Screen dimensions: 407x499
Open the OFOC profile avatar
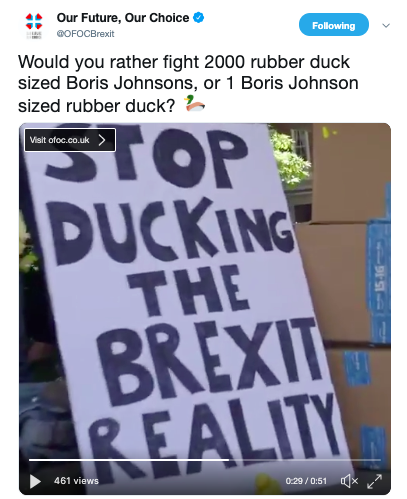[34, 26]
